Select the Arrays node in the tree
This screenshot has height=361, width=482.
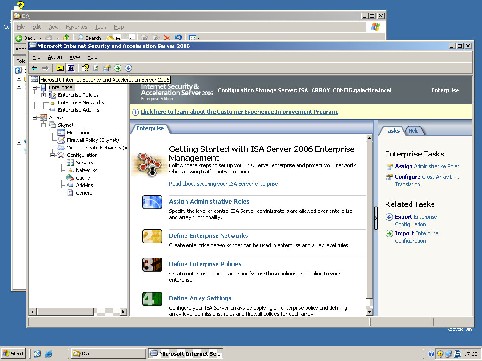(x=56, y=118)
